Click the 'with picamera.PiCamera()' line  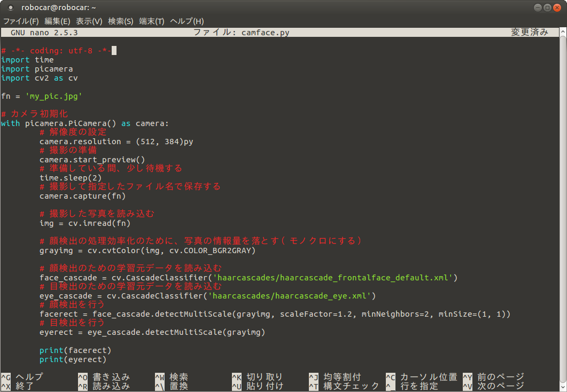(x=84, y=123)
